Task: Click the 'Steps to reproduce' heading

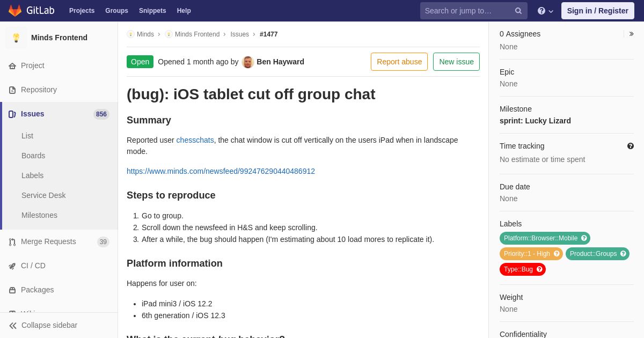Action: [171, 195]
